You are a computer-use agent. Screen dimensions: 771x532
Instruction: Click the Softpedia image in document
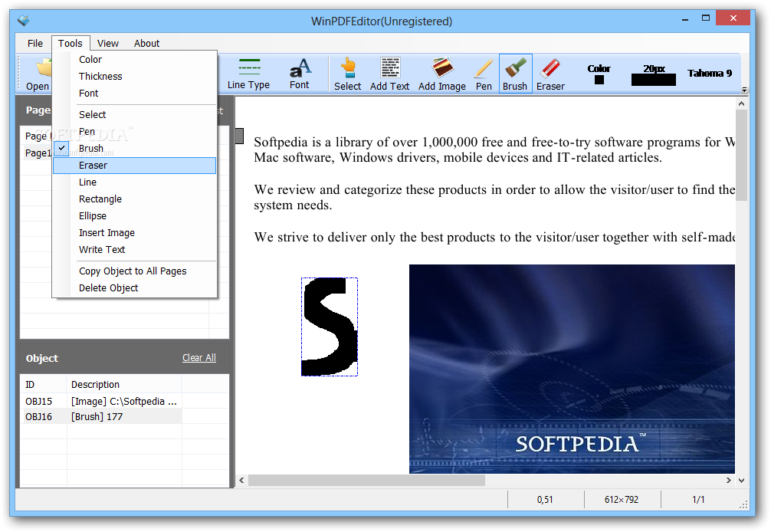(572, 369)
